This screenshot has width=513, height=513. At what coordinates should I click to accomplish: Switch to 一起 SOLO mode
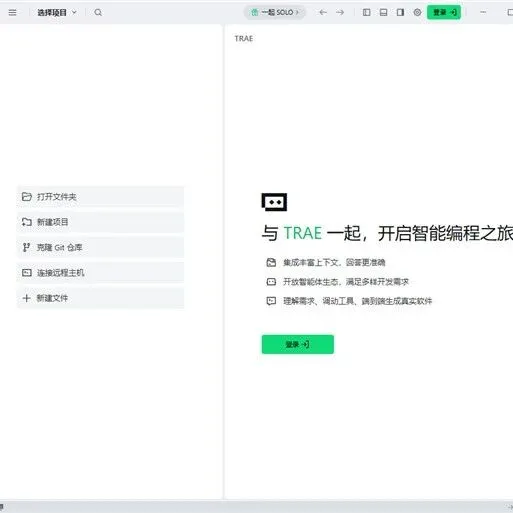(x=275, y=13)
